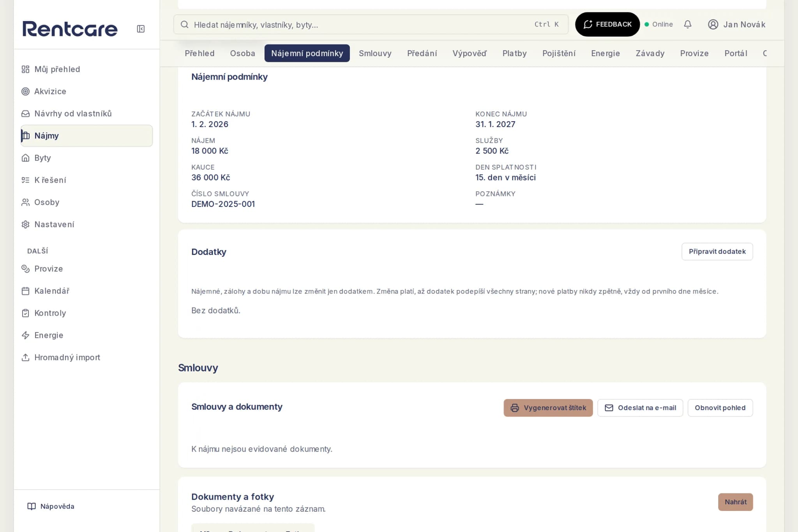The height and width of the screenshot is (532, 798).
Task: Open Nájmy in the sidebar
Action: pyautogui.click(x=87, y=136)
